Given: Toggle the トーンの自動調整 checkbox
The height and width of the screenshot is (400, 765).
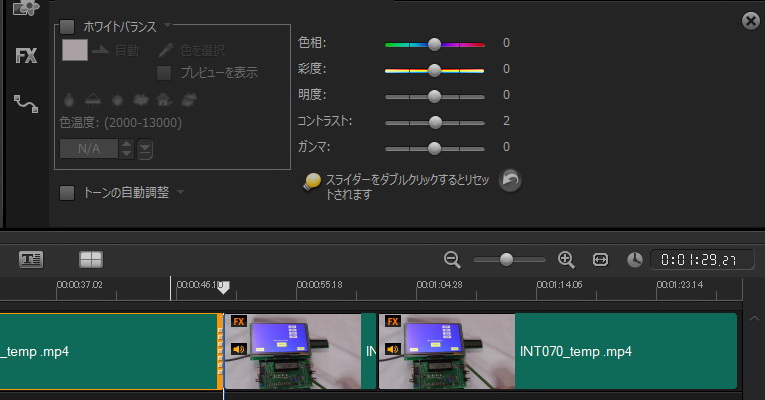Looking at the screenshot, I should click(67, 192).
